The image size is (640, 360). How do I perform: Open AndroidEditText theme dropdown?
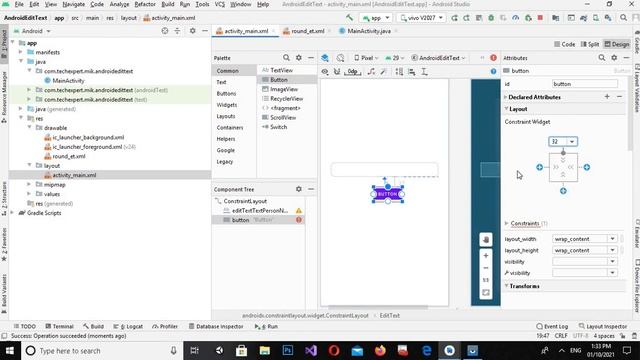[x=438, y=58]
